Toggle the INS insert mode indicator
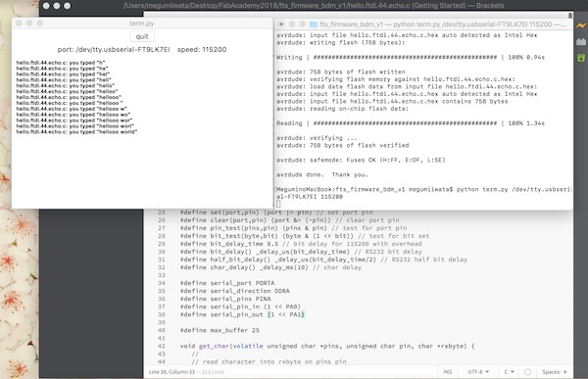Screen dimensions: 588x379 [x=448, y=372]
